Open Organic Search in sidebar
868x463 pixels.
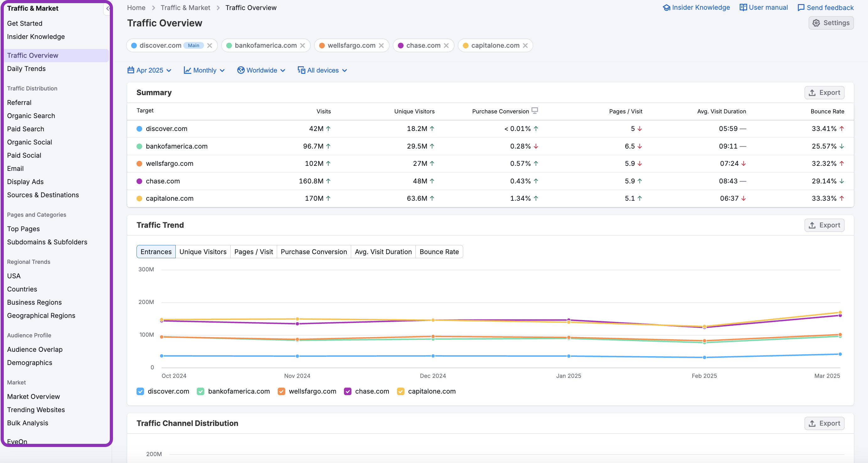(31, 116)
